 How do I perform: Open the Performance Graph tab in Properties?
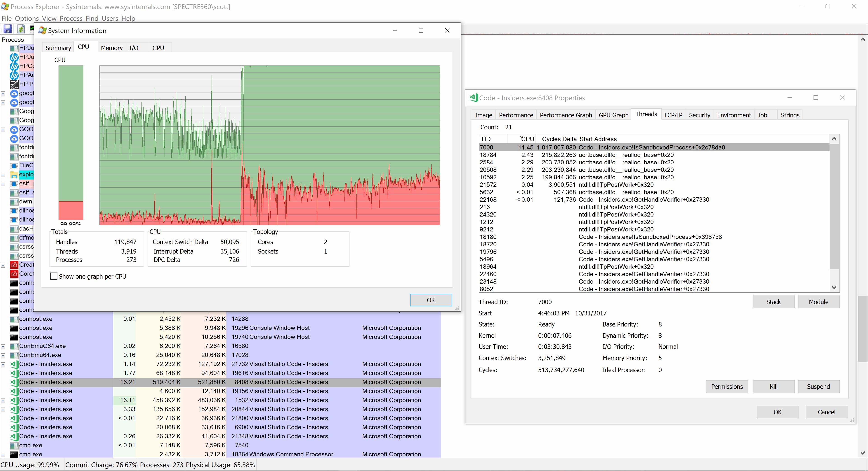coord(565,115)
